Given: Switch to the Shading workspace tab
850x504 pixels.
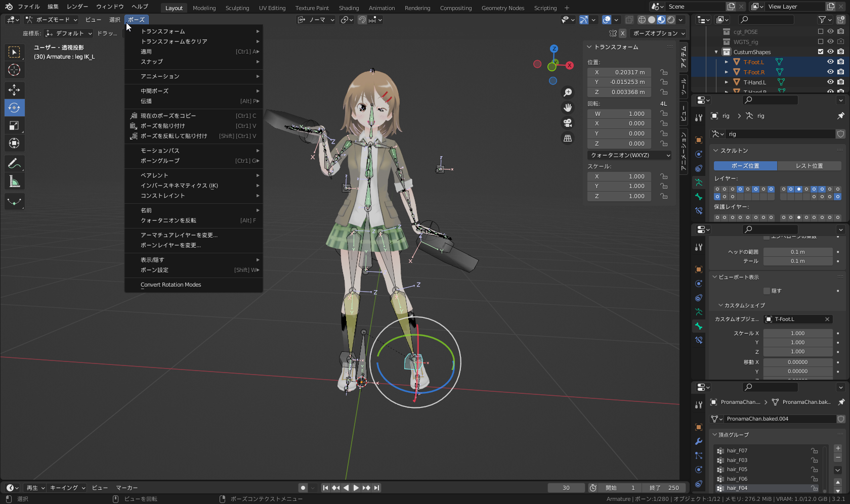Looking at the screenshot, I should click(x=349, y=8).
